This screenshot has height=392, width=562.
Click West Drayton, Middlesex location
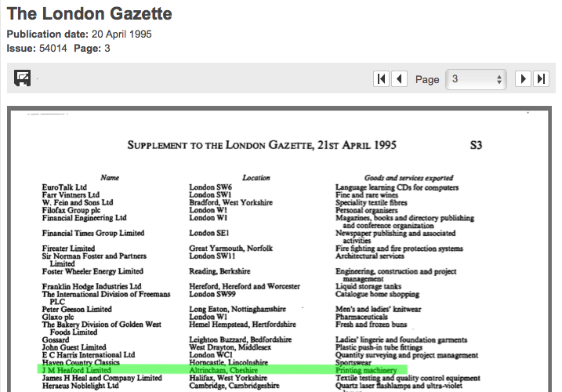point(230,347)
